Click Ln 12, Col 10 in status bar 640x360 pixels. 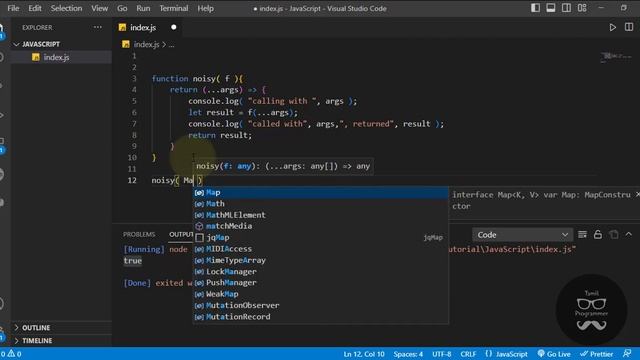coord(364,354)
